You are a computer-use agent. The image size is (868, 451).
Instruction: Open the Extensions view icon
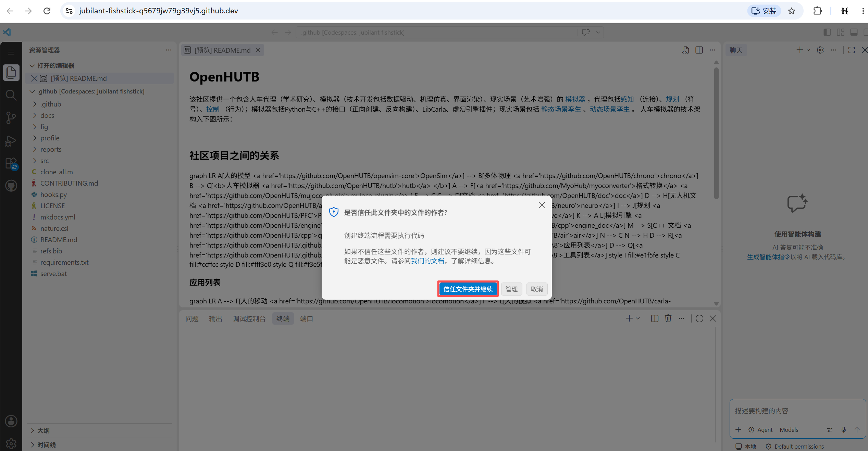click(x=11, y=163)
